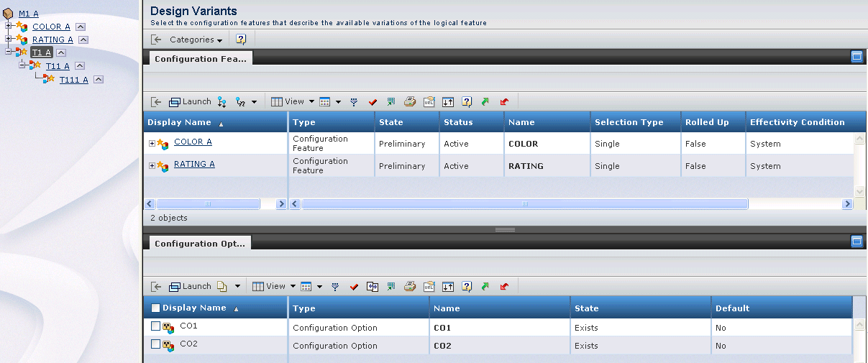Click the up-arrow button next to COLOR A
This screenshot has height=363, width=868.
coord(81,27)
